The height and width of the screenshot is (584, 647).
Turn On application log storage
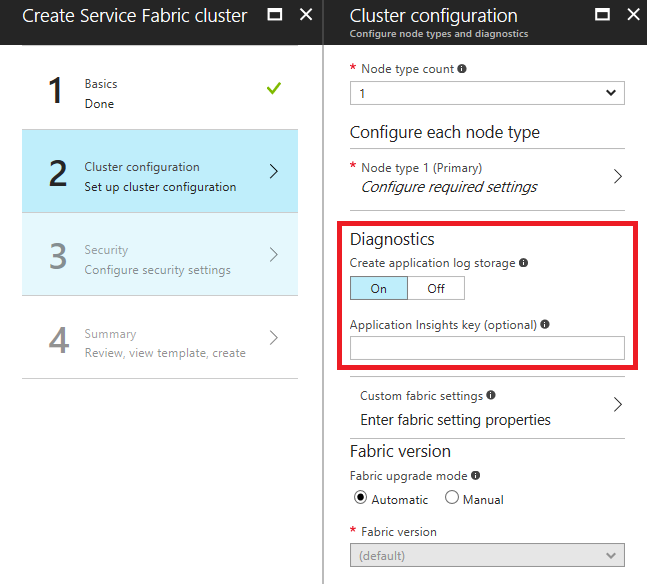pos(379,288)
